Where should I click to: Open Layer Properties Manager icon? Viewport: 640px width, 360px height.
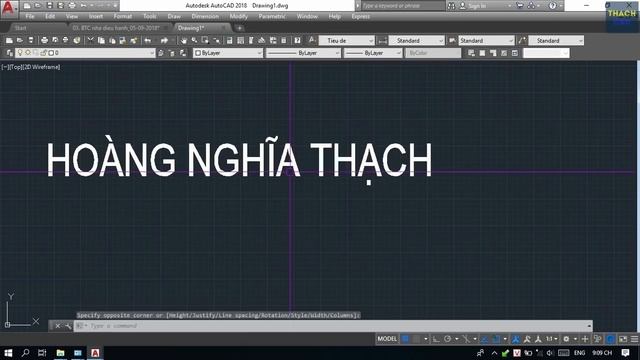coord(9,53)
